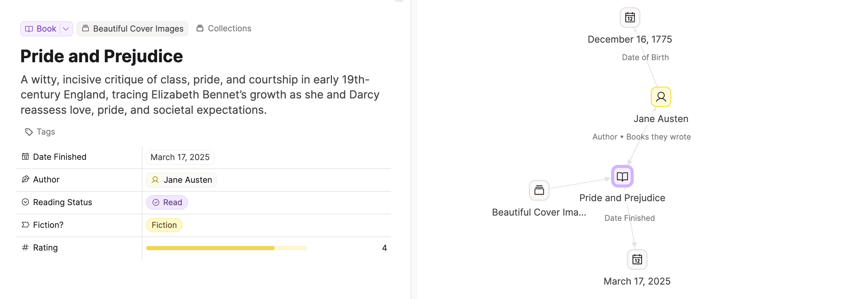This screenshot has width=868, height=299.
Task: Click the March 17, 2025 calendar node
Action: pos(637,260)
